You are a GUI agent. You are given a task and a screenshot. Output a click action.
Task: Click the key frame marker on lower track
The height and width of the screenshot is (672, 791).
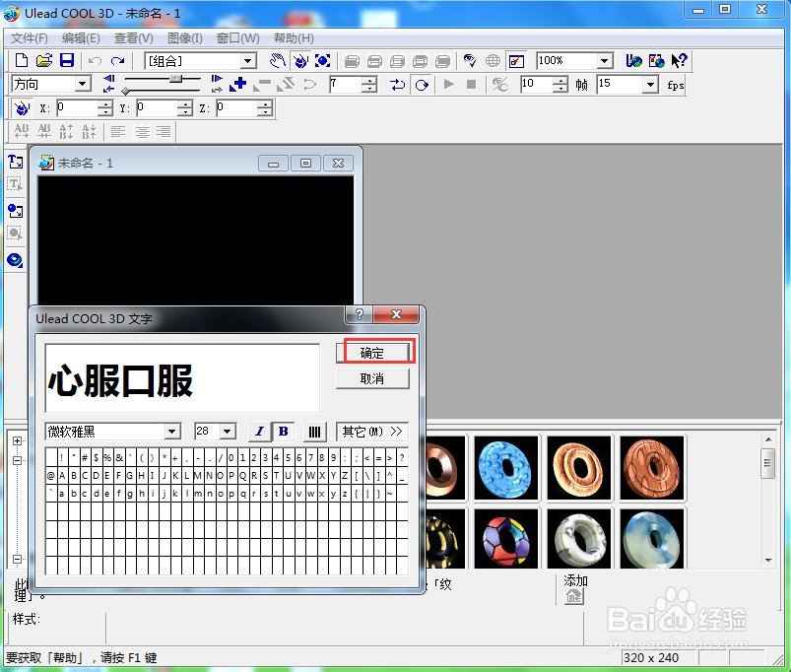[x=126, y=91]
